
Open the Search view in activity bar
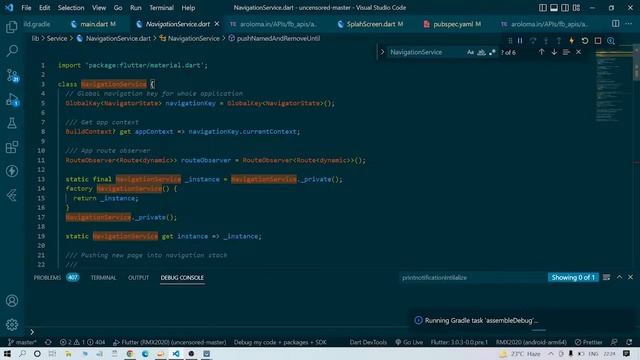tap(12, 51)
